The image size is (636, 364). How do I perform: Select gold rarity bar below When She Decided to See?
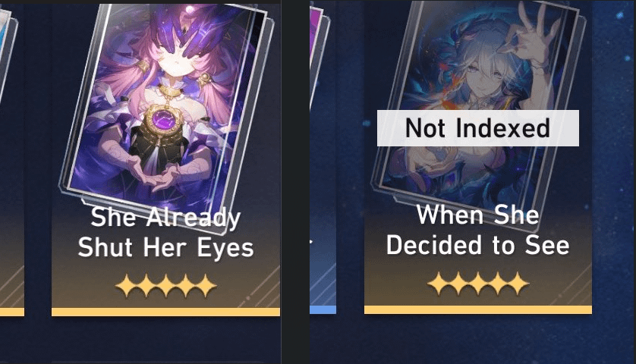click(478, 309)
